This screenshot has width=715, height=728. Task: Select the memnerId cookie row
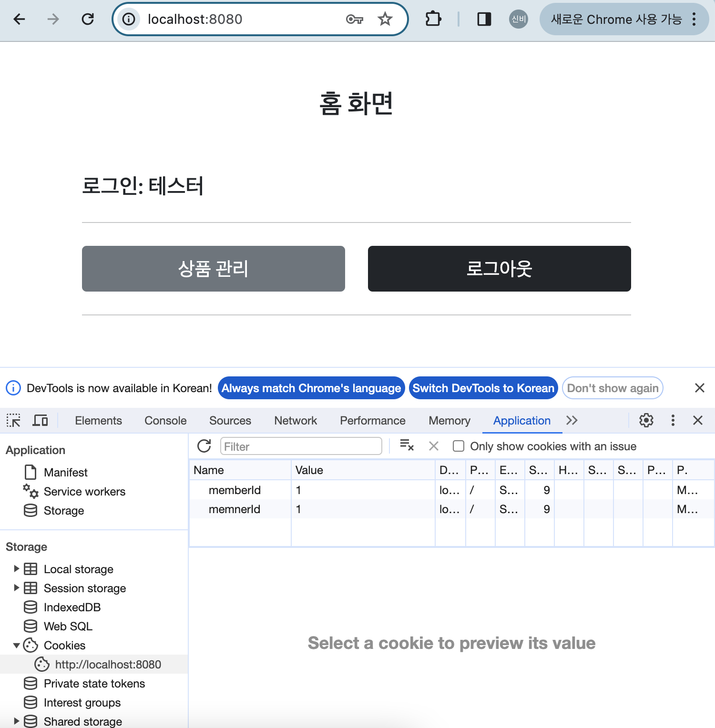click(451, 509)
